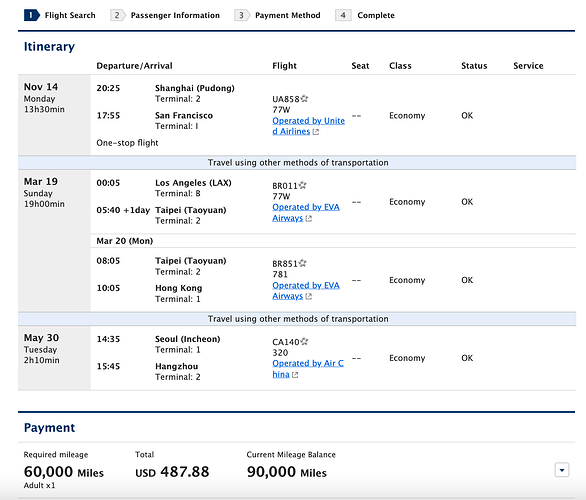Image resolution: width=586 pixels, height=500 pixels.
Task: Click step 1 arrow badge for Flight Search
Action: pyautogui.click(x=32, y=15)
